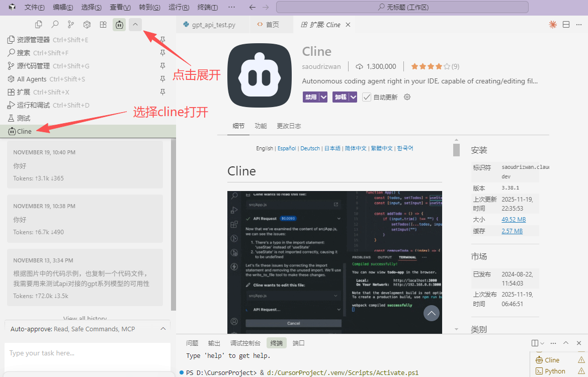Open the 查看(V) menu

click(120, 7)
